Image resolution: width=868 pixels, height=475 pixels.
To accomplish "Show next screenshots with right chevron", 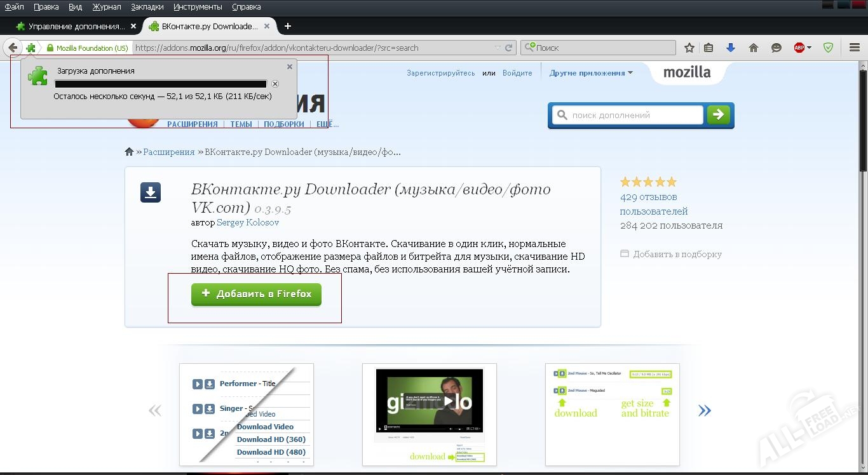I will coord(704,411).
